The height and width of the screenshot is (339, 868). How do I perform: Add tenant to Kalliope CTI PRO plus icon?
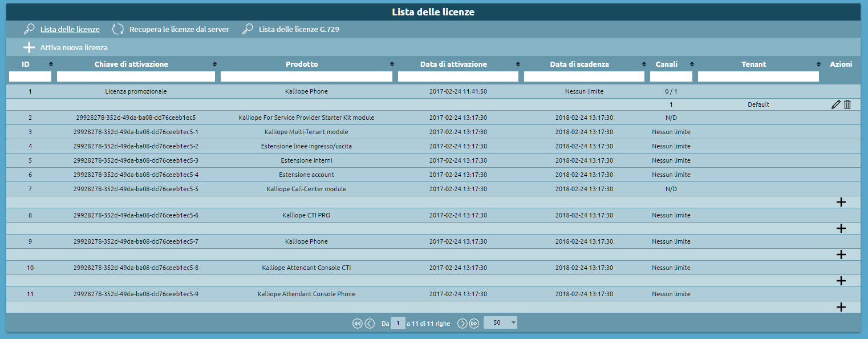pyautogui.click(x=841, y=228)
